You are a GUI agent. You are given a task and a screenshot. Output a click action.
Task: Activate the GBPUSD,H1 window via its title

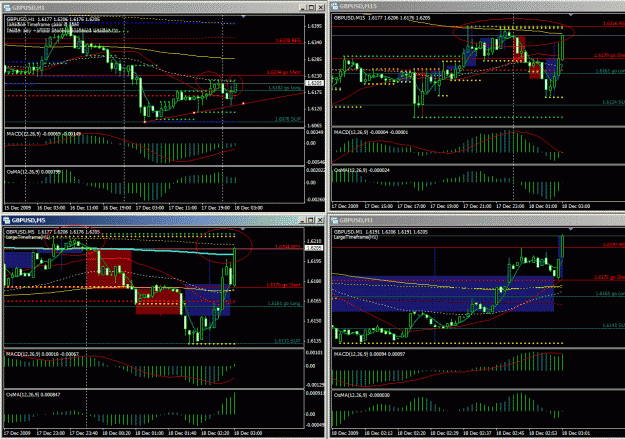click(28, 8)
